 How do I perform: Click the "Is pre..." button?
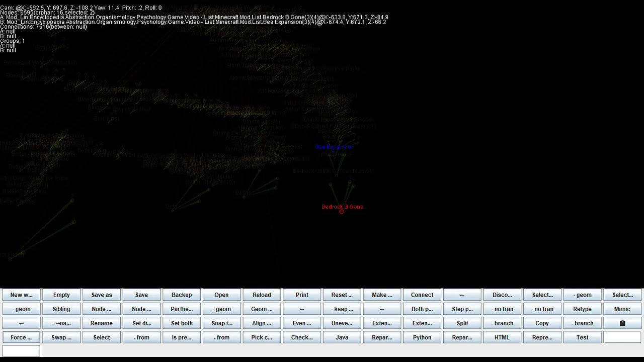click(182, 337)
